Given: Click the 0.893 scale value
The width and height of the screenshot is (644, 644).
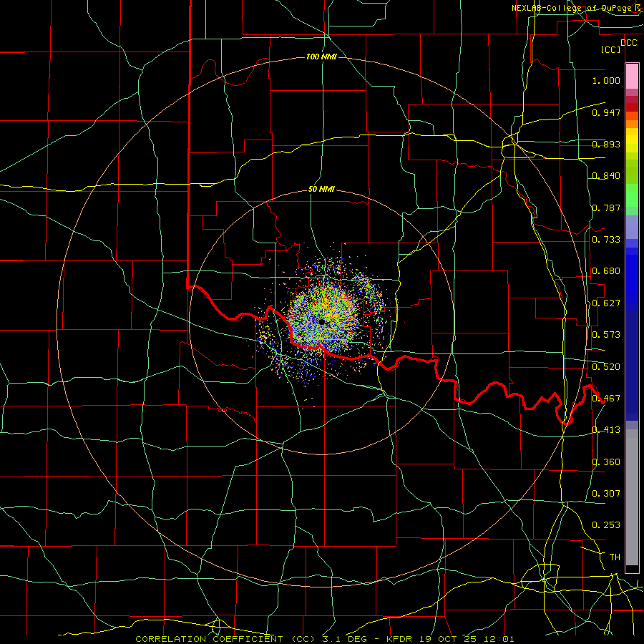Looking at the screenshot, I should click(606, 144).
